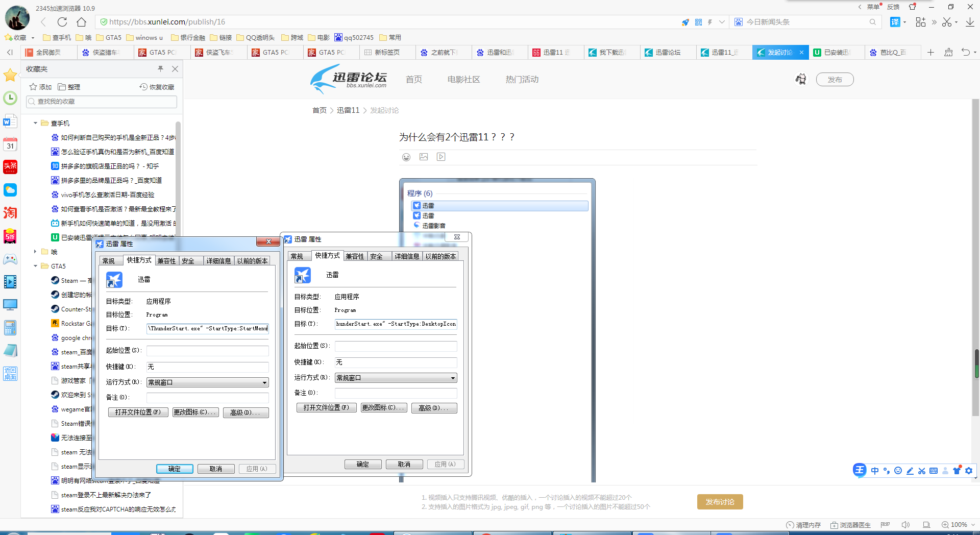Open the screenshot scissors tool in browser toolbar
The image size is (980, 535).
pos(947,22)
